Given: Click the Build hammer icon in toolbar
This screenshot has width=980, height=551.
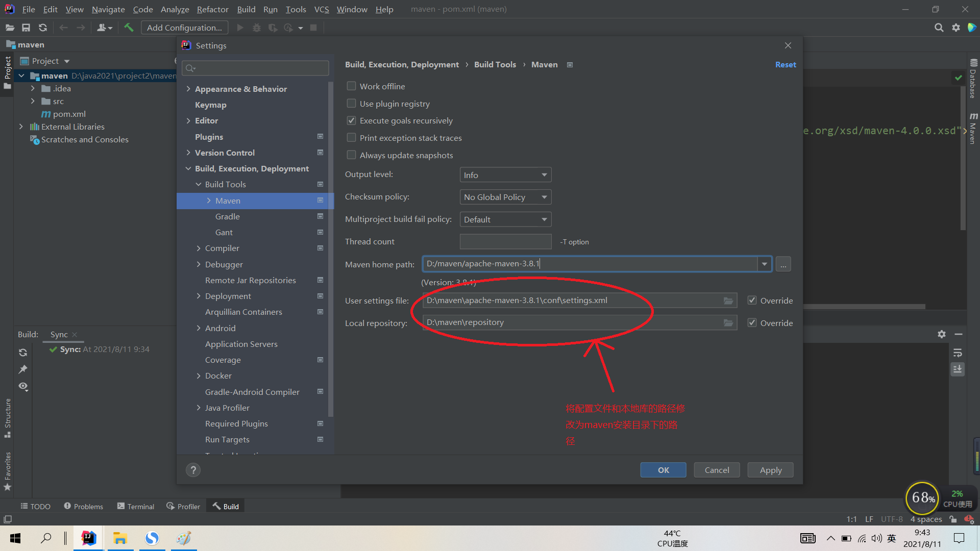Looking at the screenshot, I should click(x=129, y=28).
